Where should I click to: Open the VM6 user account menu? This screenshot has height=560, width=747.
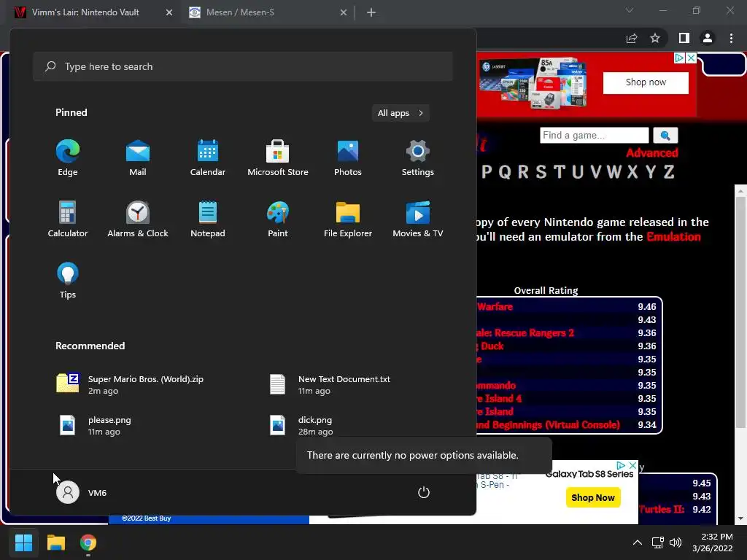click(x=82, y=492)
